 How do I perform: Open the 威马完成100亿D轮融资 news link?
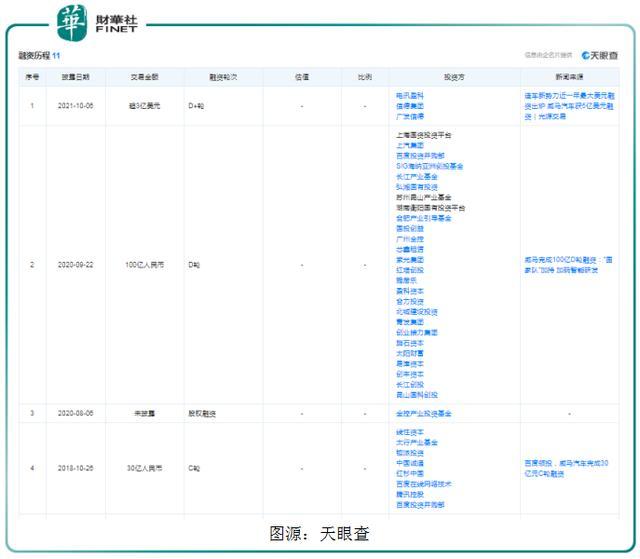click(x=568, y=265)
